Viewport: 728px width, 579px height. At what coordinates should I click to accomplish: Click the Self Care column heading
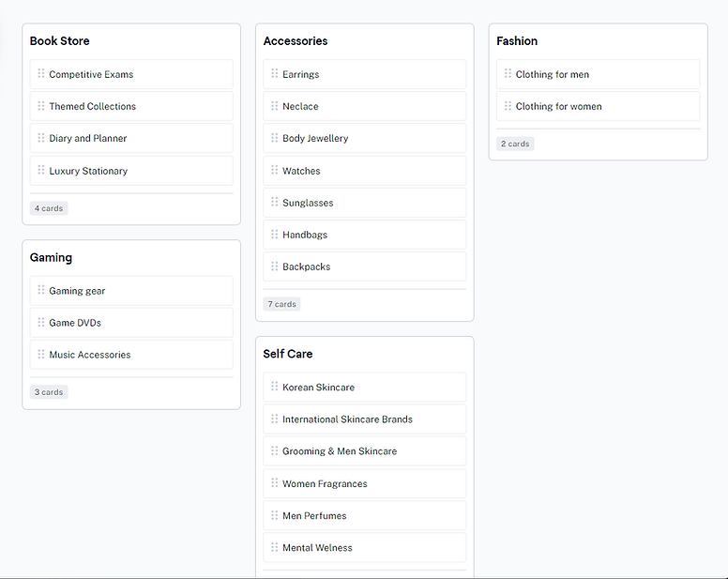pyautogui.click(x=288, y=354)
